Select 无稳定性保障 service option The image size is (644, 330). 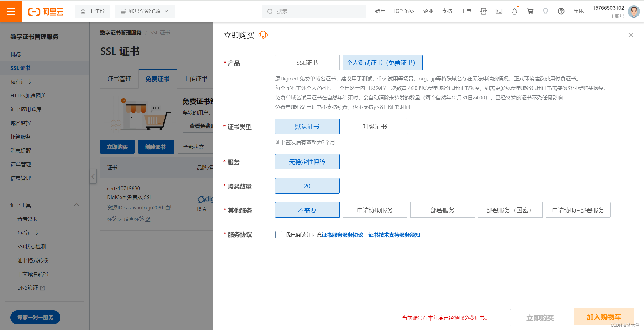[x=307, y=162]
